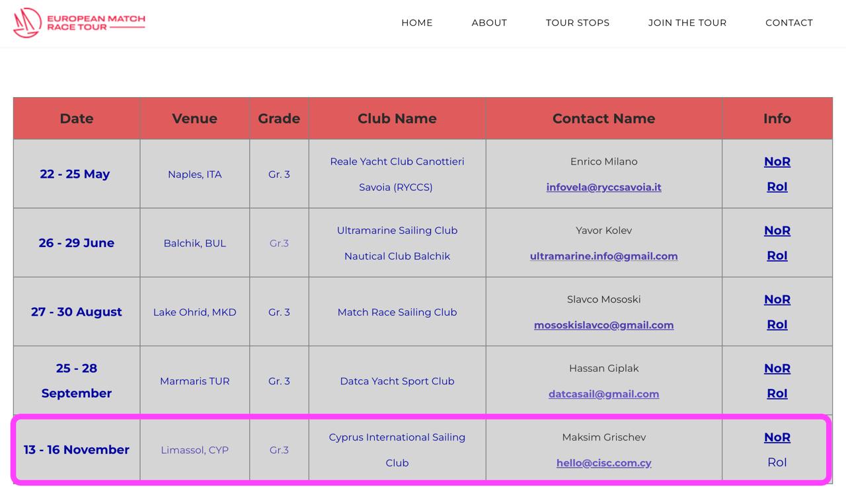This screenshot has width=846, height=504.
Task: Click the datcasail@gmail.com email link
Action: tap(603, 394)
